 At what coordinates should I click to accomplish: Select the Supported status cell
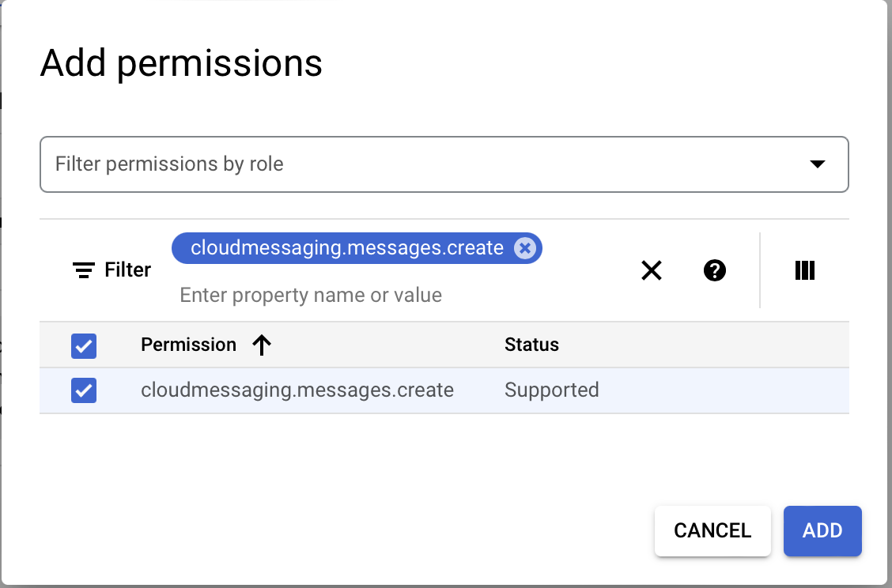[551, 390]
